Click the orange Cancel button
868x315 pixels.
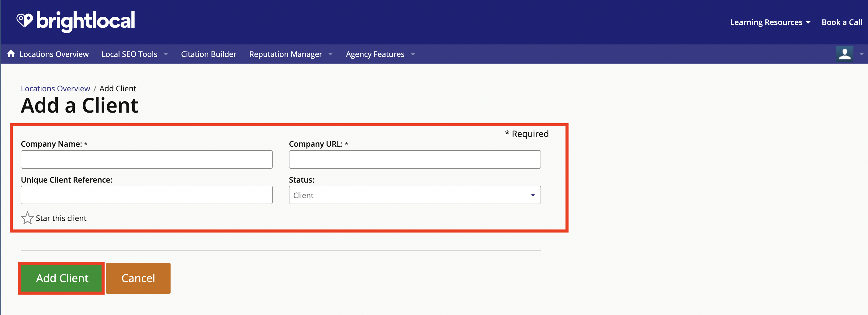tap(138, 278)
